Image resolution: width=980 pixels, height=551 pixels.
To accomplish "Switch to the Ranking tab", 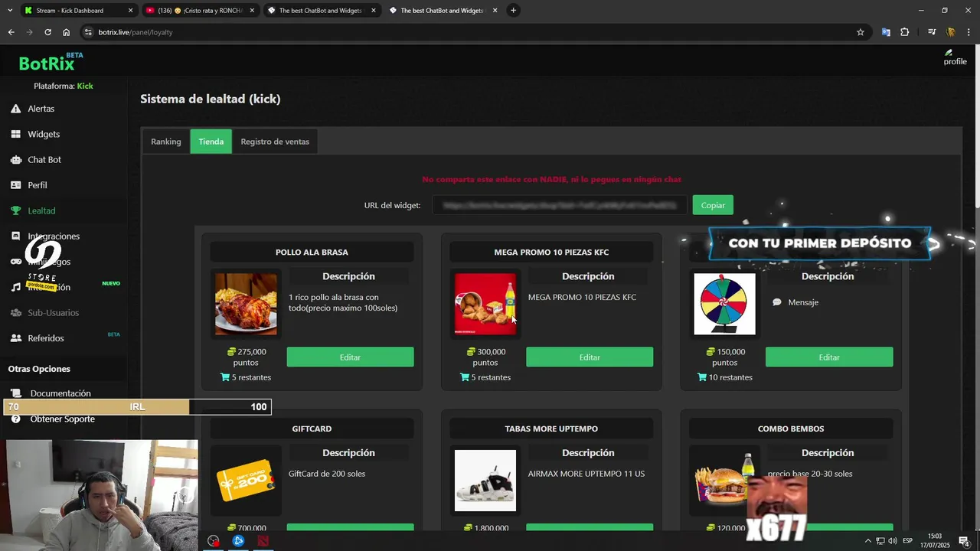I will tap(165, 142).
